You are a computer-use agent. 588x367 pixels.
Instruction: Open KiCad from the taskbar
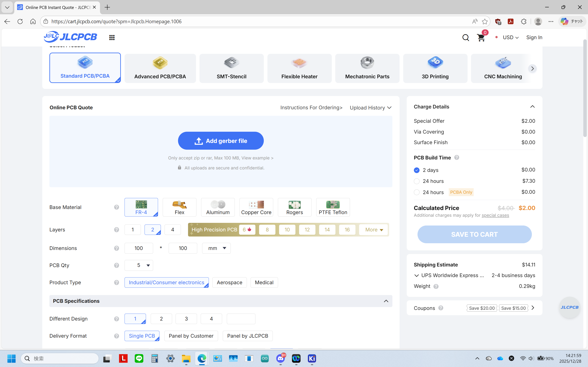click(312, 358)
